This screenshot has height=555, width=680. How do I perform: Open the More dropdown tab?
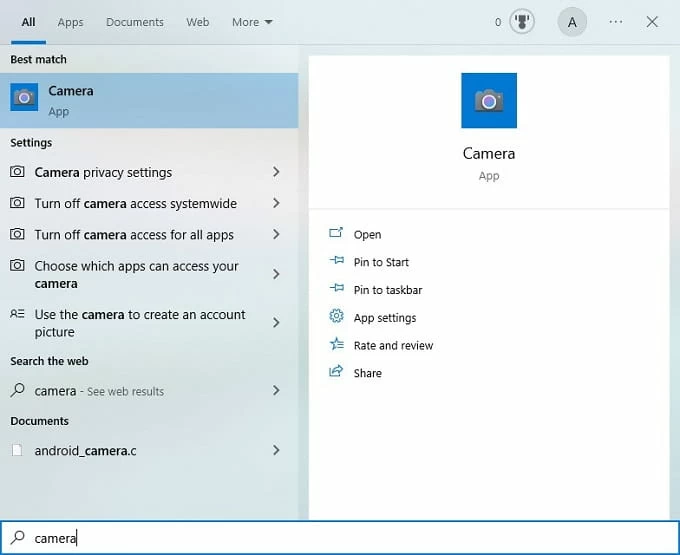click(252, 22)
